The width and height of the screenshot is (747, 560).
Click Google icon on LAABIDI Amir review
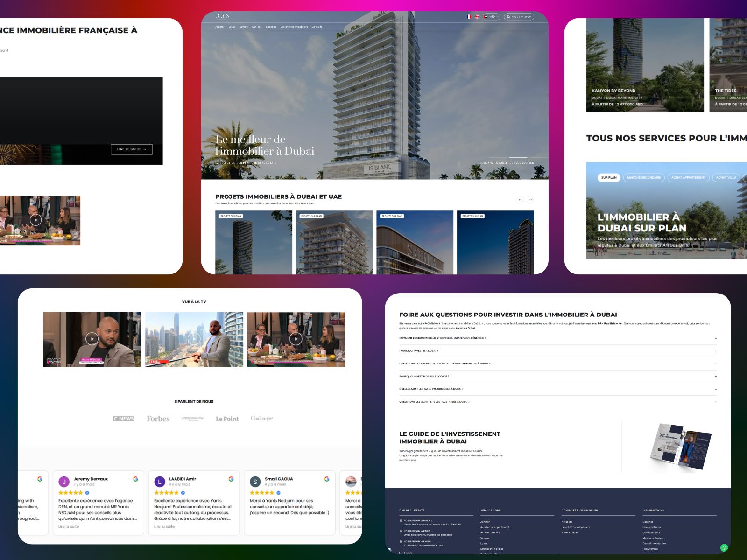(x=231, y=479)
